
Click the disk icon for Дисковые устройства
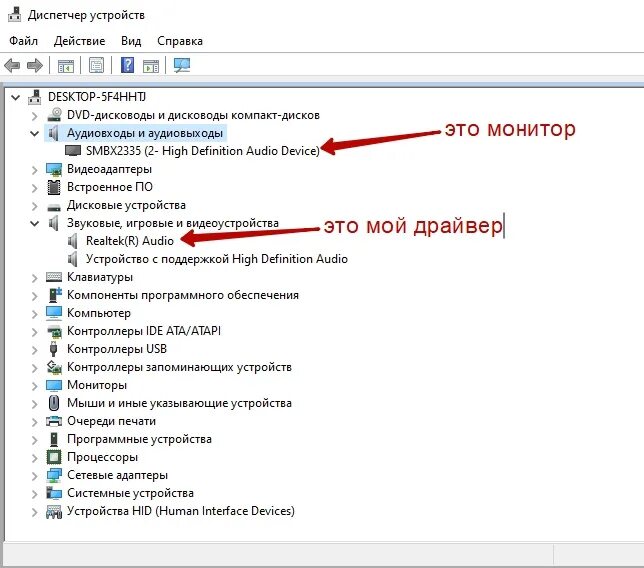[x=54, y=206]
